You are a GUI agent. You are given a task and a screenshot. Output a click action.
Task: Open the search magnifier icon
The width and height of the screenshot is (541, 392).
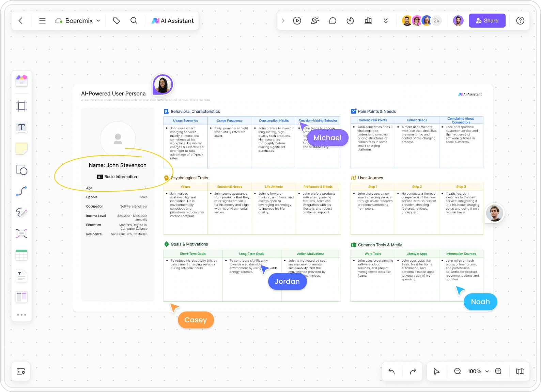134,21
